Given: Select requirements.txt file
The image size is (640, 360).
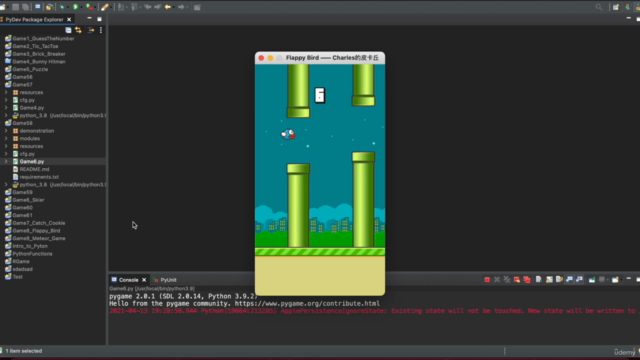Looking at the screenshot, I should pos(39,177).
